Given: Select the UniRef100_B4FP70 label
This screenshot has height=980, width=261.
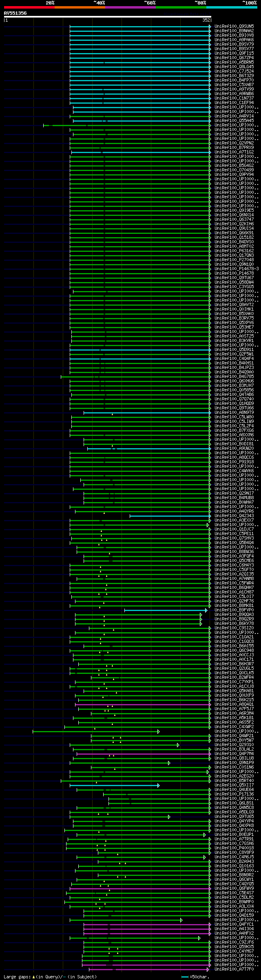Looking at the screenshot, I should click(x=234, y=80).
